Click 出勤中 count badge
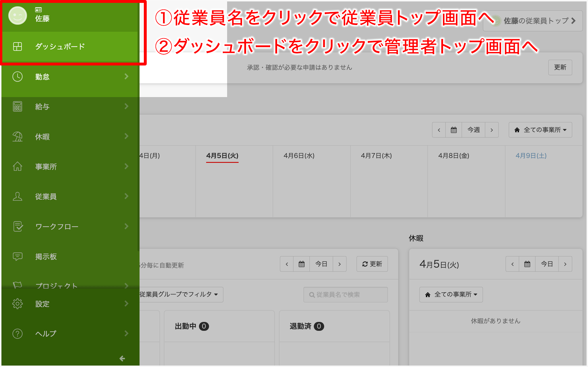The width and height of the screenshot is (588, 367). (204, 326)
